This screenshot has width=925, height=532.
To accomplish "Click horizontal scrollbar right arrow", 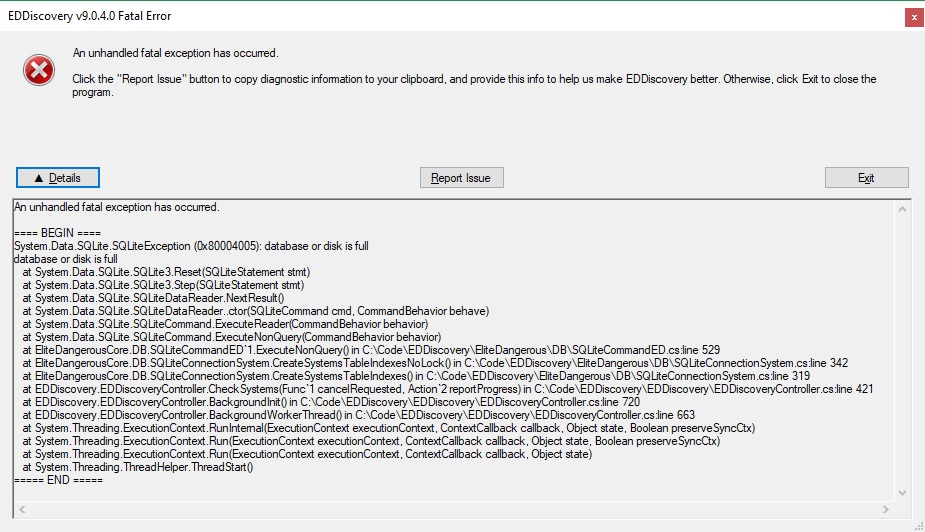I will click(x=885, y=510).
